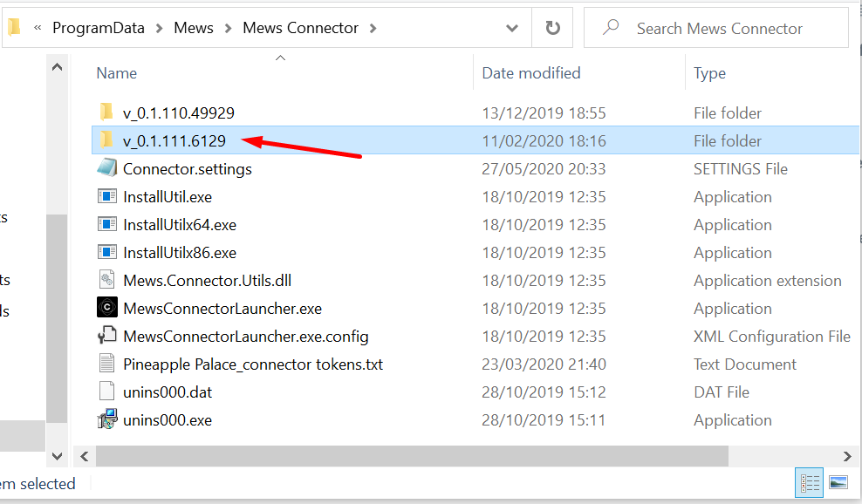862x504 pixels.
Task: Click the date 28/10/2019 15:12
Action: point(544,392)
